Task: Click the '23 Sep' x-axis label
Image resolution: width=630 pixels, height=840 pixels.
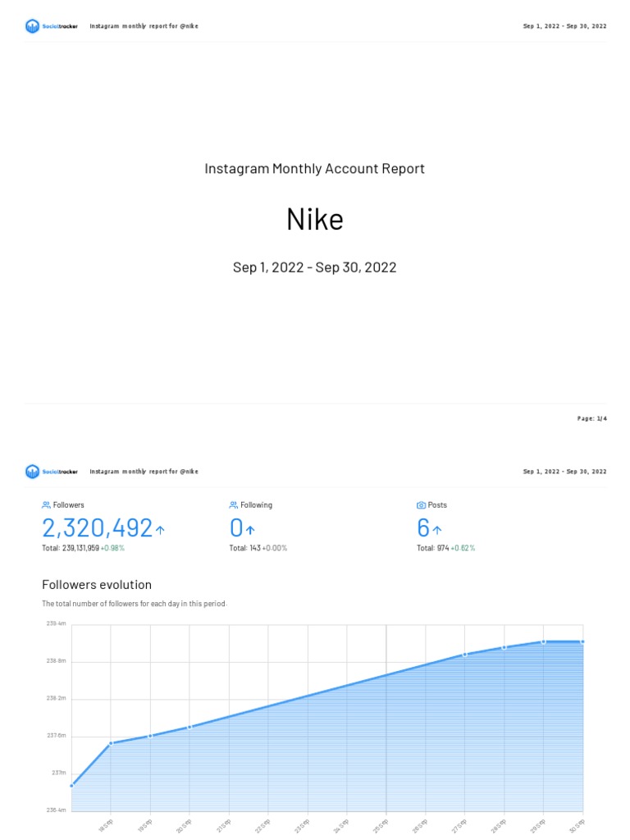Action: [302, 825]
